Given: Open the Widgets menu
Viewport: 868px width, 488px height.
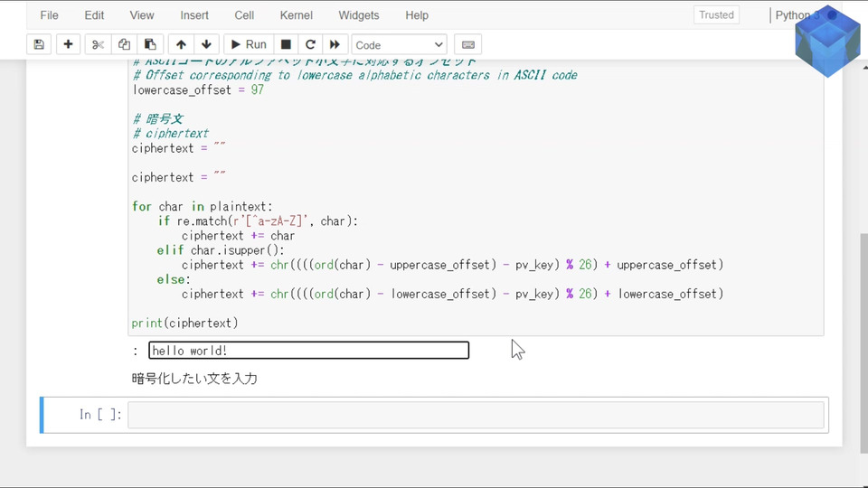Looking at the screenshot, I should [x=359, y=15].
